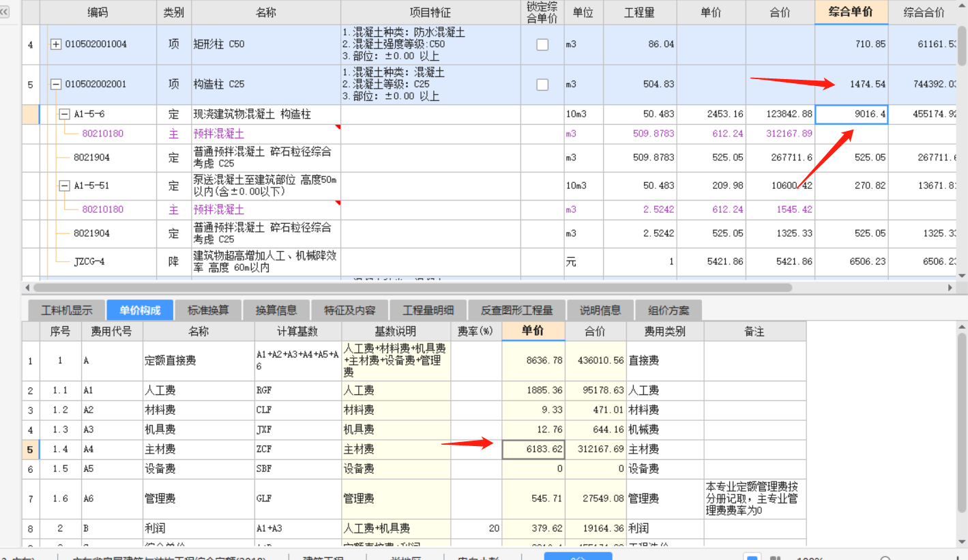Click the 费率(%) column header
The image size is (968, 560).
pyautogui.click(x=475, y=331)
